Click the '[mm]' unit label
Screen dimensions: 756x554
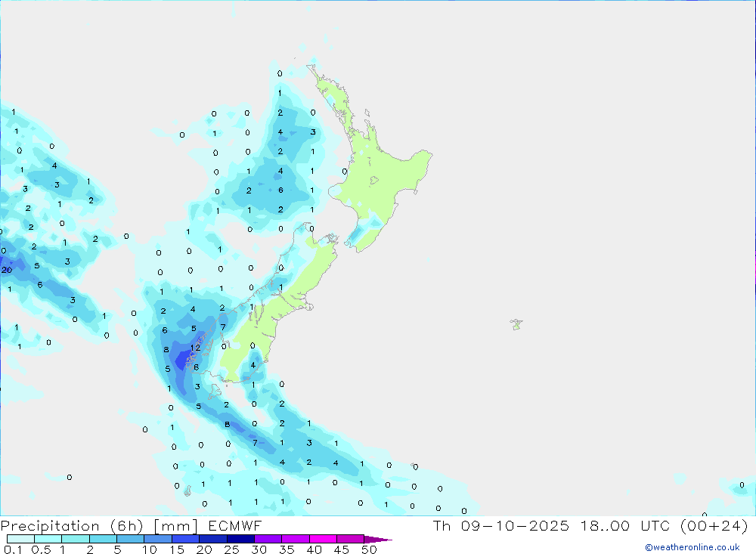pos(175,525)
